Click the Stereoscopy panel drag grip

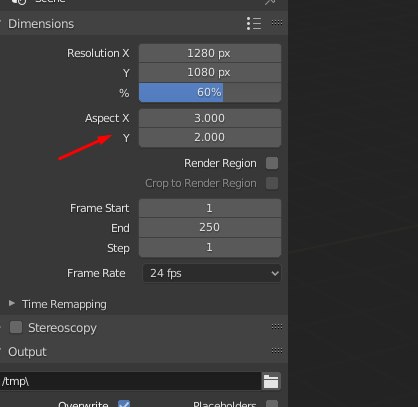[x=277, y=326]
